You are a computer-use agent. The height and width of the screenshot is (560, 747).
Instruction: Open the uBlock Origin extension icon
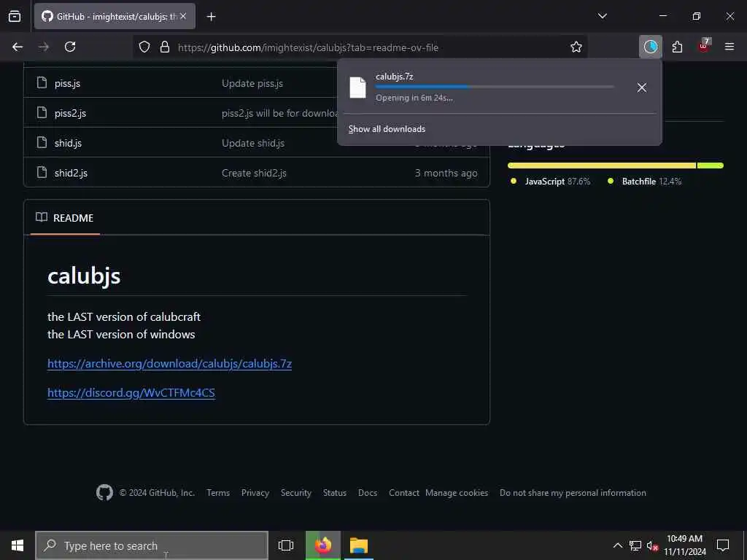click(704, 46)
